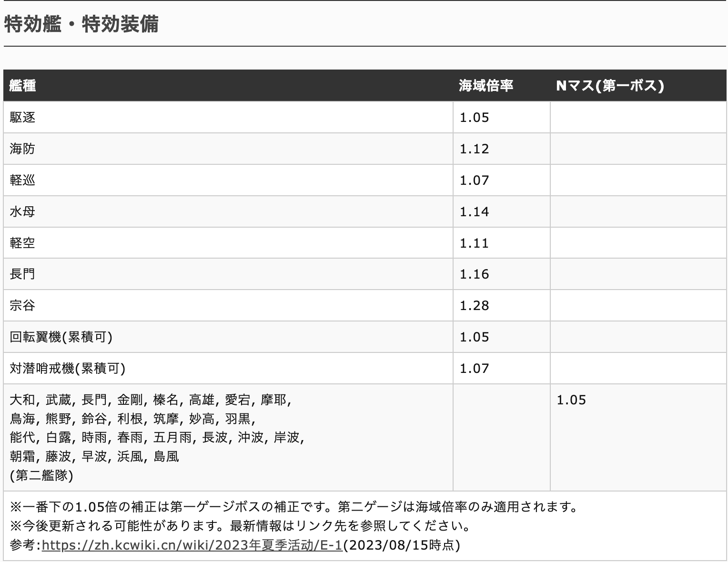Click the 1.05 value in 回転翼機 row
This screenshot has width=728, height=562.
tap(474, 337)
